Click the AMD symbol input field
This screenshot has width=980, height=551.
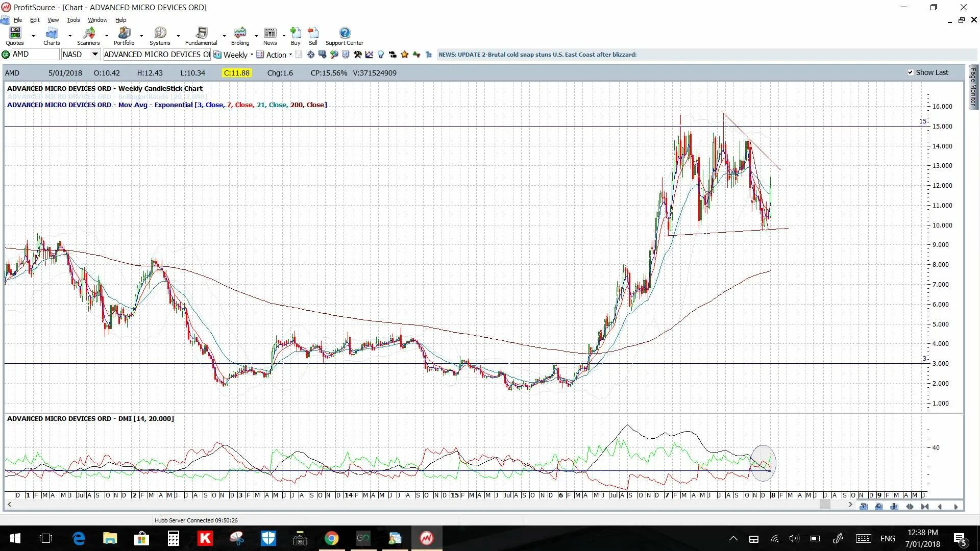tap(35, 54)
